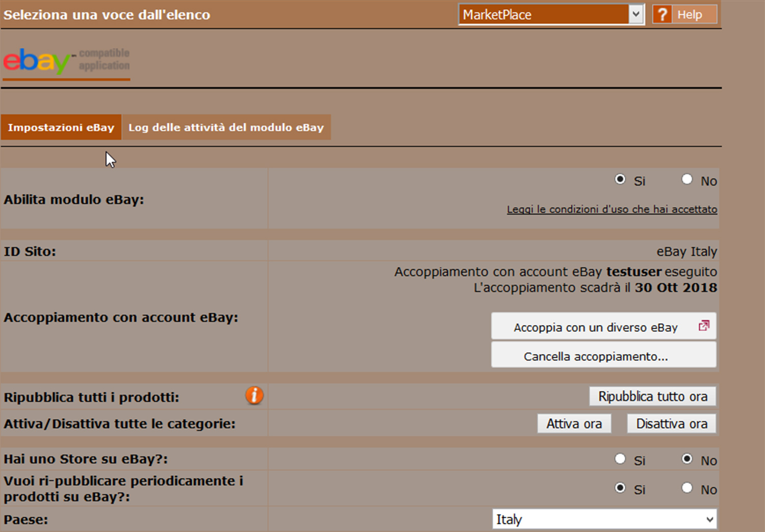The image size is (765, 532).
Task: Click the orange info icon beside Ripubblica tutti i prodotti
Action: (x=254, y=395)
